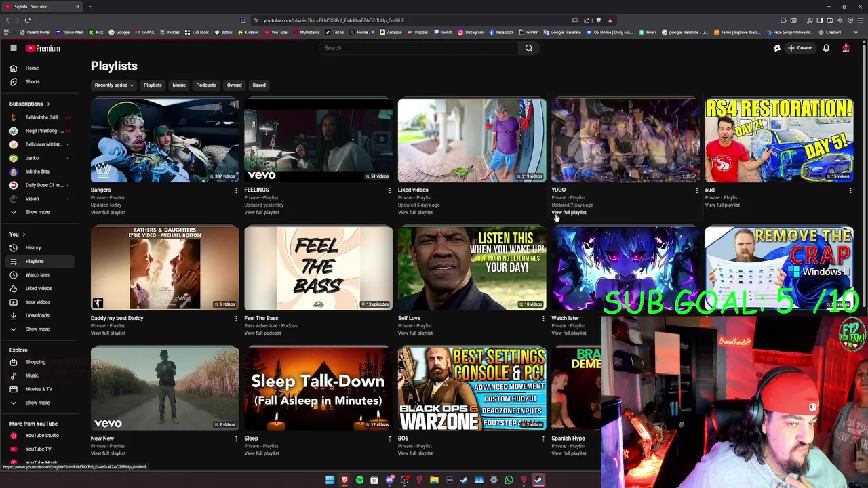This screenshot has width=868, height=488.
Task: Open the BO6 Warzone settings thumbnail
Action: [x=472, y=389]
